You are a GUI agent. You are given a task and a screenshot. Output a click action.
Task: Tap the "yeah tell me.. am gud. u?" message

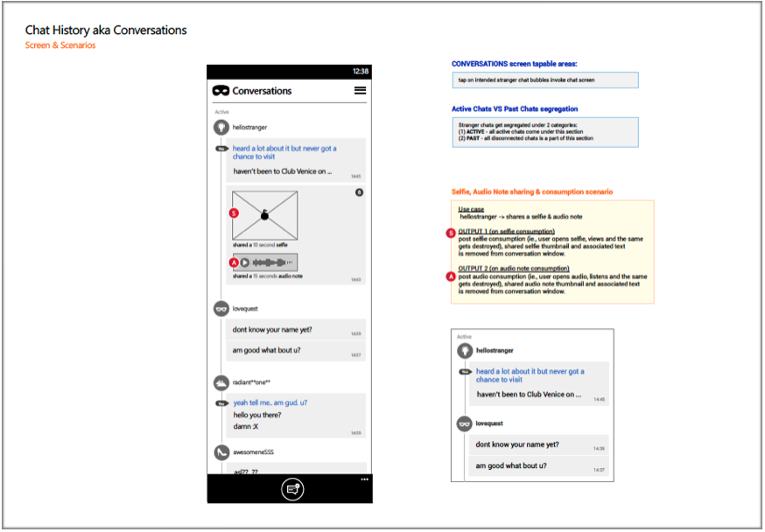(270, 402)
